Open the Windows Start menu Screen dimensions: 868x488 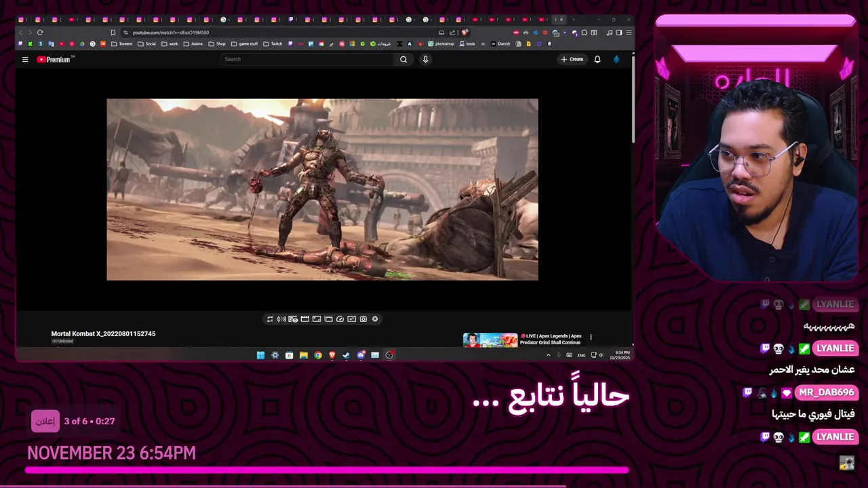tap(260, 355)
